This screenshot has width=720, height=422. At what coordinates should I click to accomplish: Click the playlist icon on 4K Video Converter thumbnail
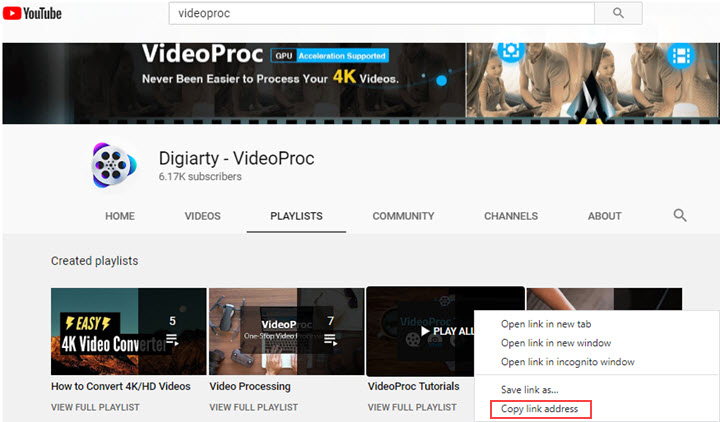click(x=172, y=340)
